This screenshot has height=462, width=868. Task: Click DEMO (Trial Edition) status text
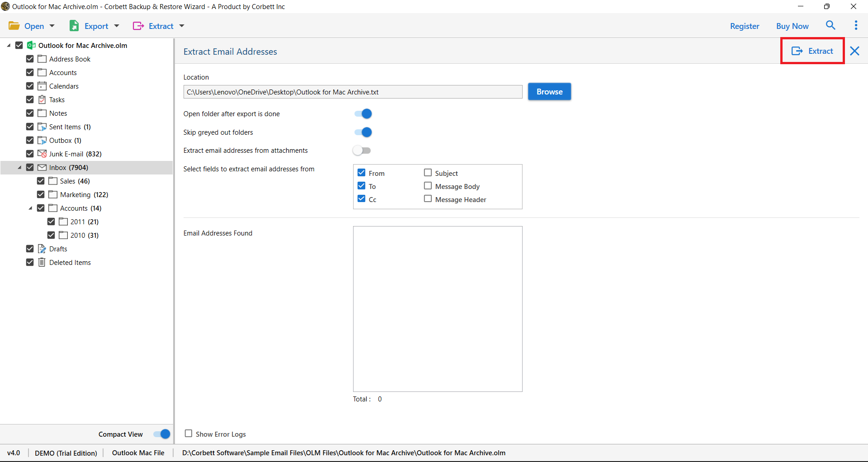pos(66,453)
